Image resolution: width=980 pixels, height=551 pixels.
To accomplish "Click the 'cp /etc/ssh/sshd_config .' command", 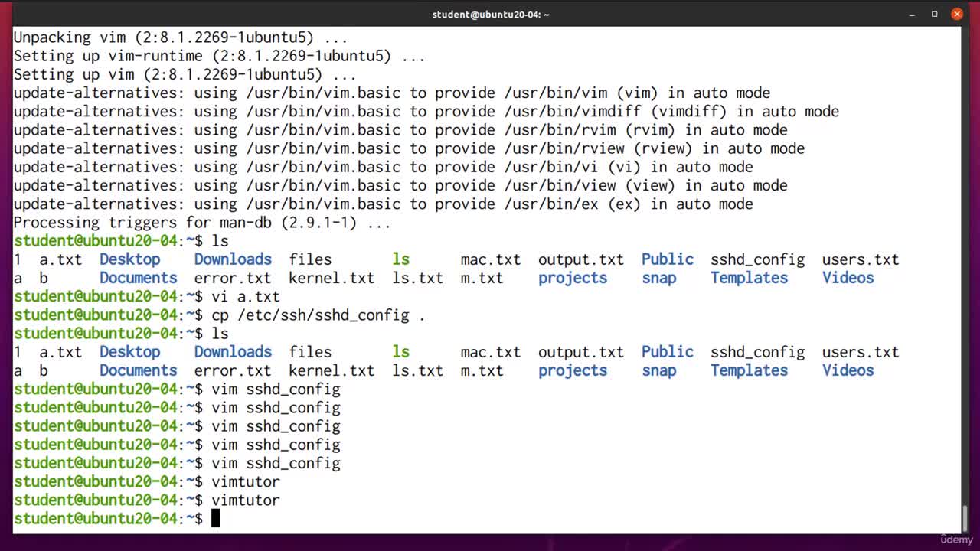I will coord(318,315).
